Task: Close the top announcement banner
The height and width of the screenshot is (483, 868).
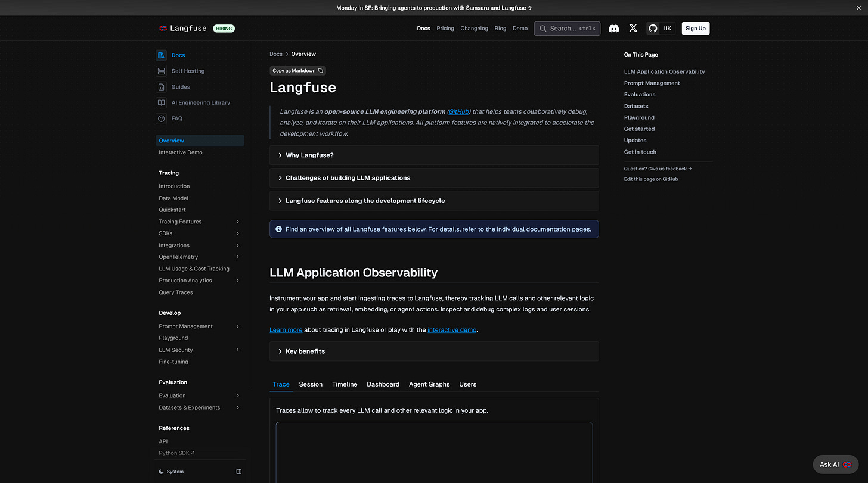Action: 858,8
